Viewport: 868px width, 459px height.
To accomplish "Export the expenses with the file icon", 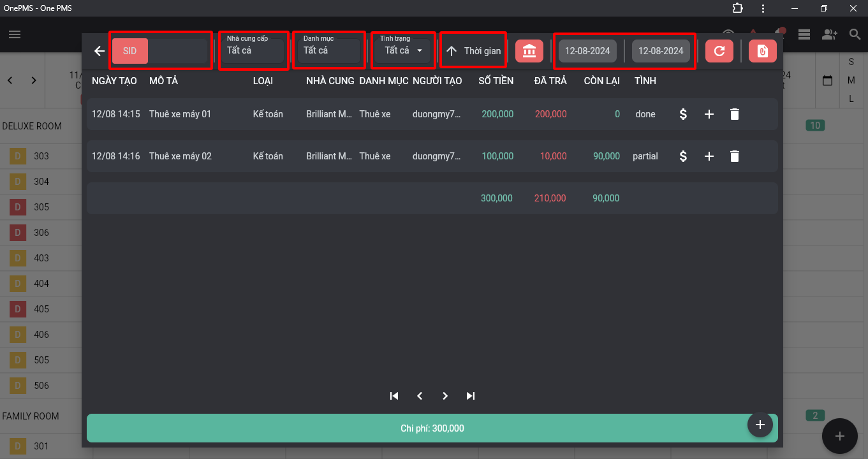I will click(x=763, y=51).
